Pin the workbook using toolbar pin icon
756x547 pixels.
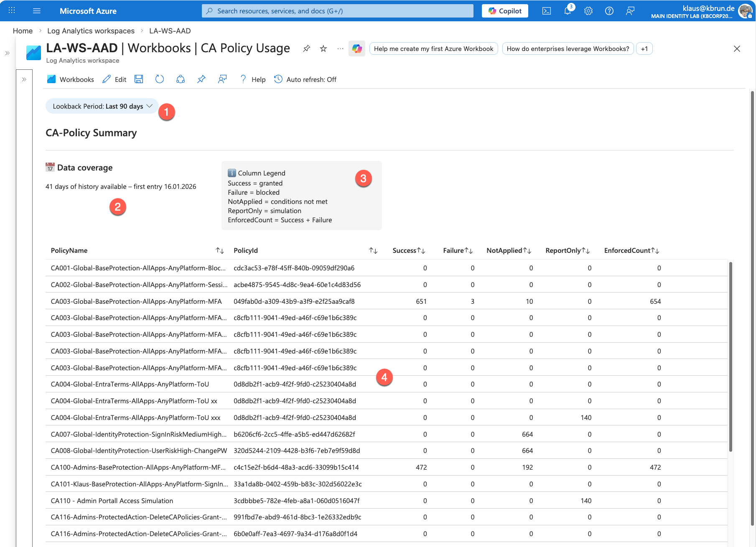(201, 79)
